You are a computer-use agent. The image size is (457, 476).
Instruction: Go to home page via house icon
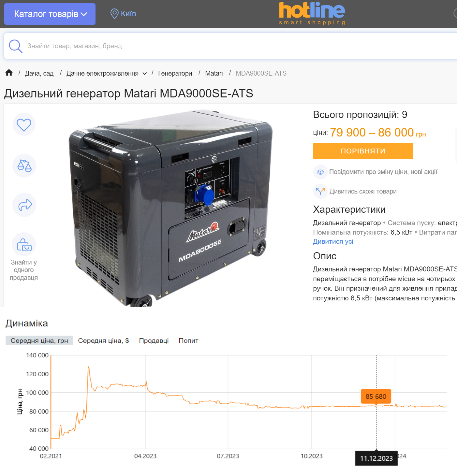9,73
